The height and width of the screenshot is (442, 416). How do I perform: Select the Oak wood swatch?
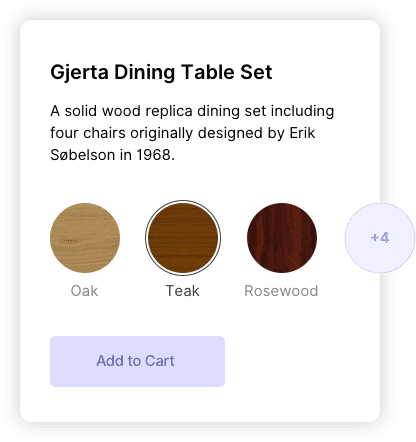pos(85,238)
